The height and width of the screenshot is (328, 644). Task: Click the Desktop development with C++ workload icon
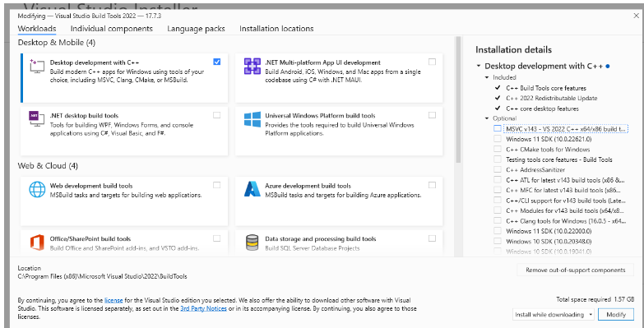point(37,66)
